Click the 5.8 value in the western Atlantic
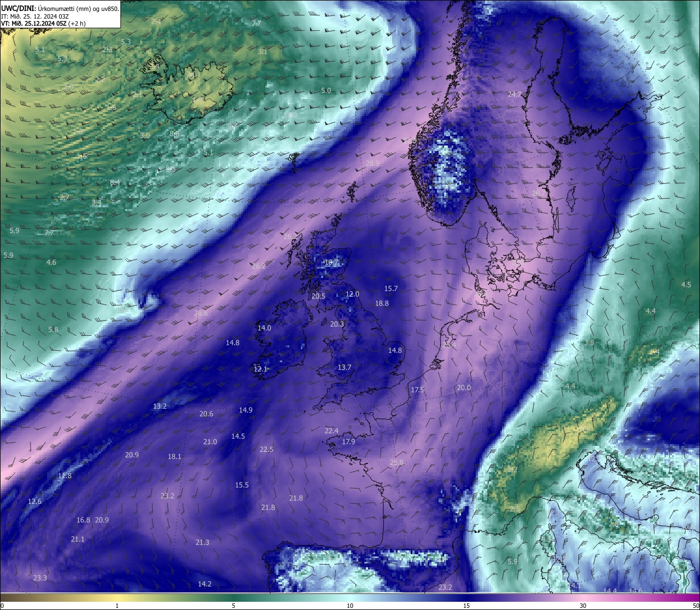The image size is (700, 610). [52, 329]
